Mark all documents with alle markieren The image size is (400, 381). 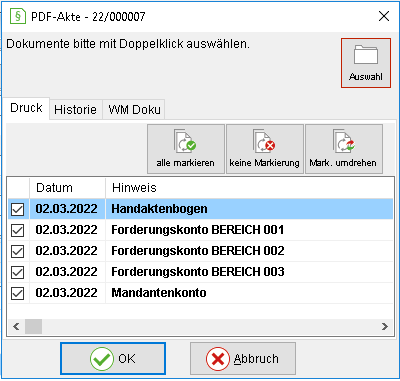tap(186, 149)
